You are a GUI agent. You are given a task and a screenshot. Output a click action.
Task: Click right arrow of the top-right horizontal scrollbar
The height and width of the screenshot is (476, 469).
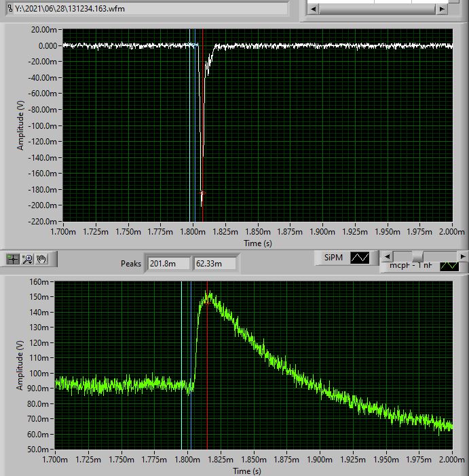442,9
